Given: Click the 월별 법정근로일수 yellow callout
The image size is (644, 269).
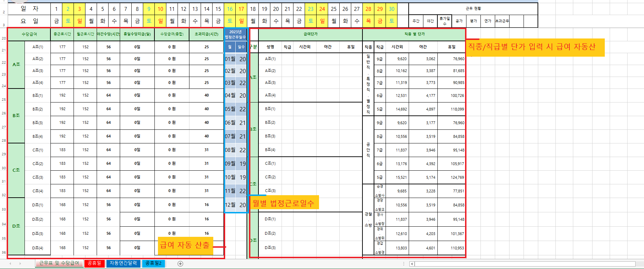Looking at the screenshot, I should [x=284, y=203].
